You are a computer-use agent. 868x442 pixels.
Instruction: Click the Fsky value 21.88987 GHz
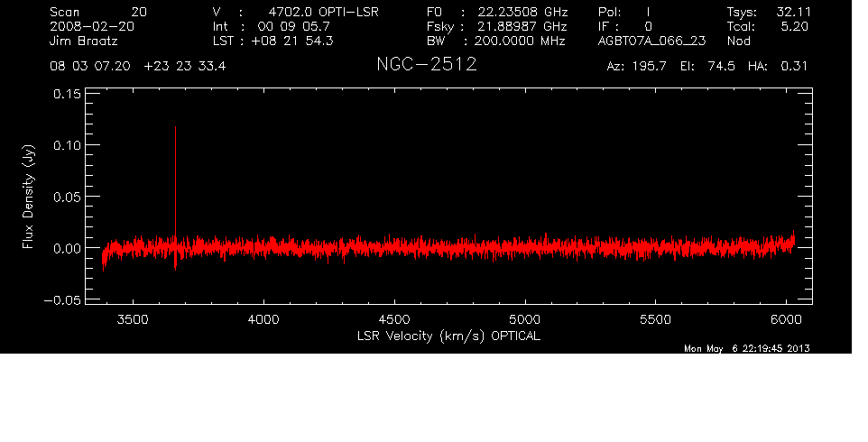tap(522, 26)
